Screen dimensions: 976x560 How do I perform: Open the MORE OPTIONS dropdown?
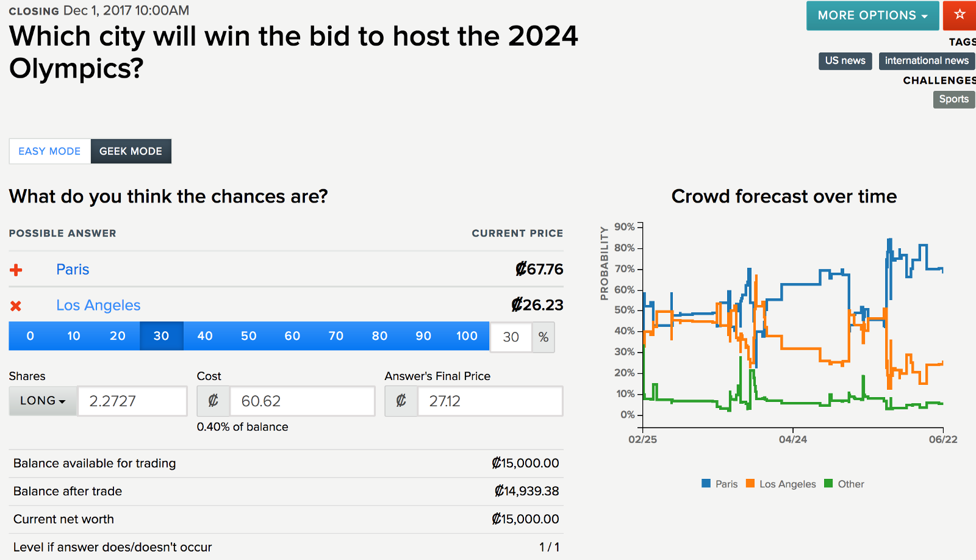872,15
